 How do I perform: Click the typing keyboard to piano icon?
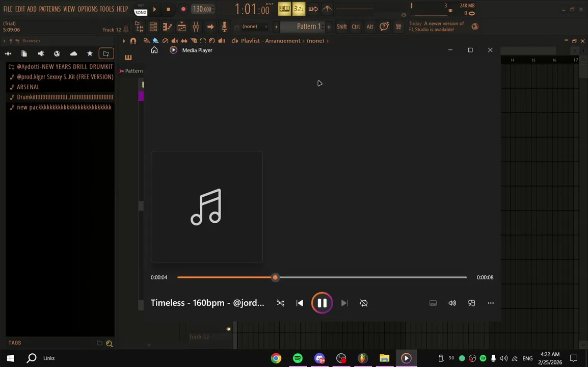(x=284, y=9)
